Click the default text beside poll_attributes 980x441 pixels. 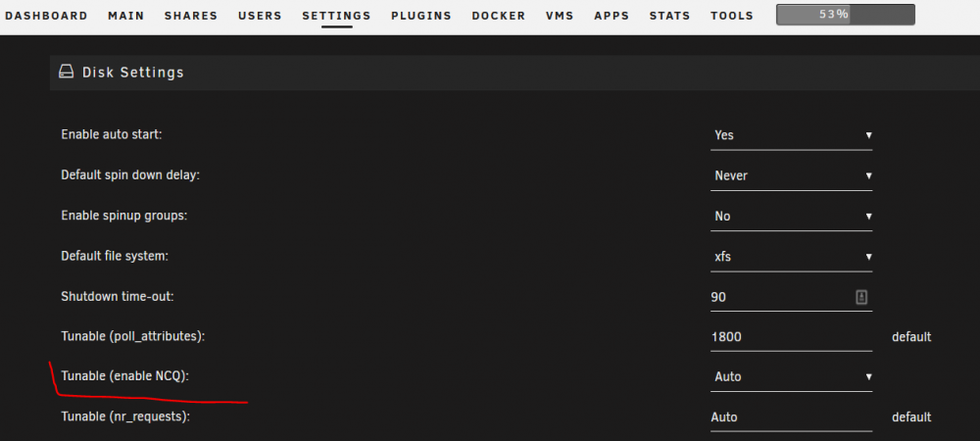click(911, 337)
